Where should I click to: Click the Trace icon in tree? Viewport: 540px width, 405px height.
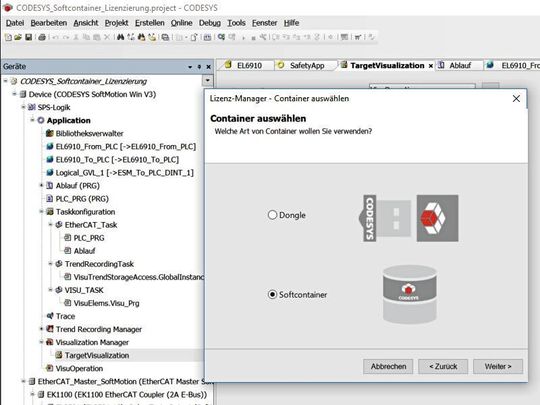[x=50, y=315]
